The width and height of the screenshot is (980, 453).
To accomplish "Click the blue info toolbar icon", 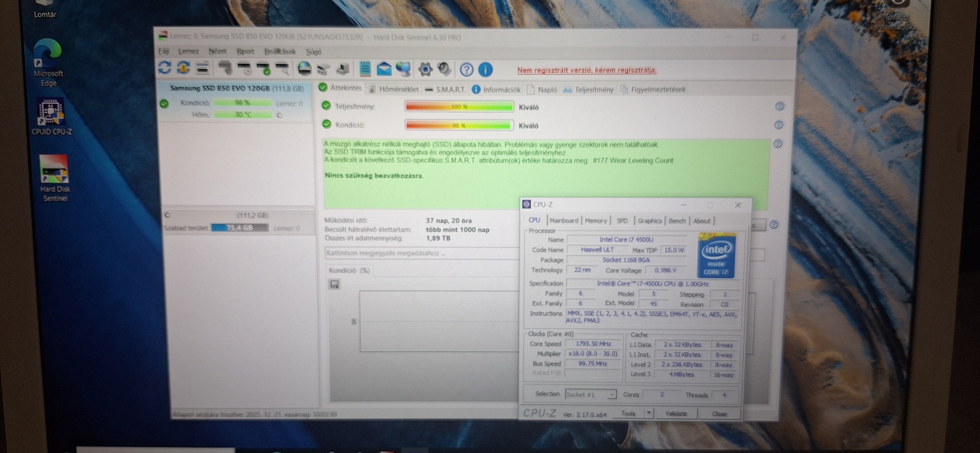I will tap(485, 70).
